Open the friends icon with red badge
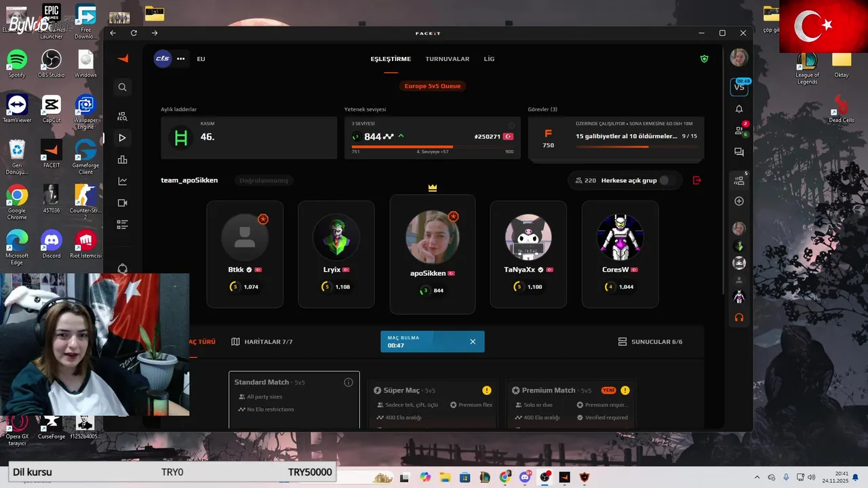This screenshot has height=488, width=868. 741,129
